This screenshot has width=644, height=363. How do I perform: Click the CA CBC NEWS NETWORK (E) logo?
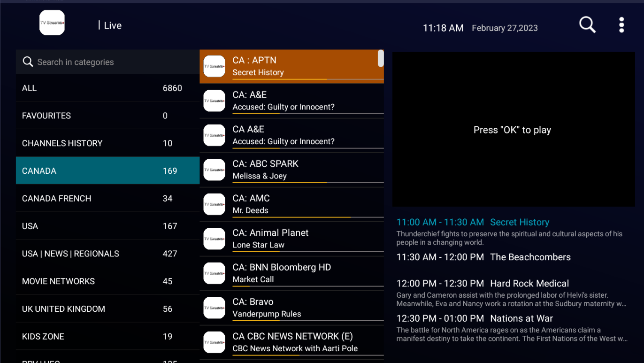coord(215,342)
